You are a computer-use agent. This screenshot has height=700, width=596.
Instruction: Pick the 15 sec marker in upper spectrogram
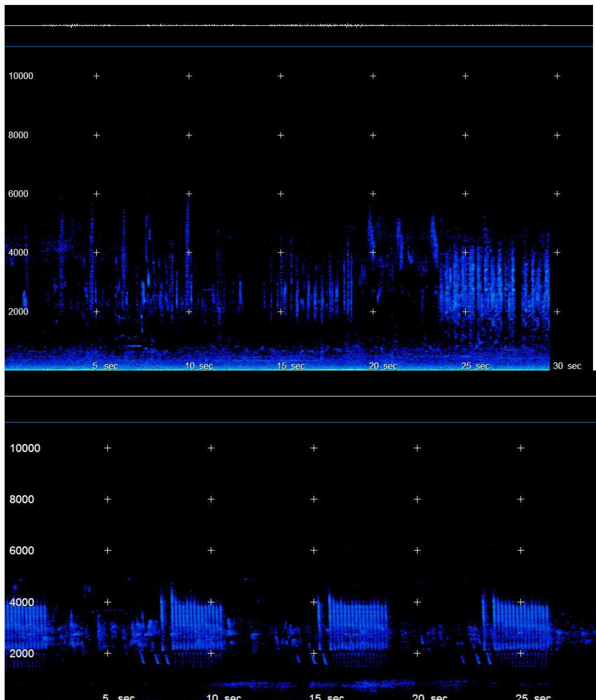pos(291,366)
